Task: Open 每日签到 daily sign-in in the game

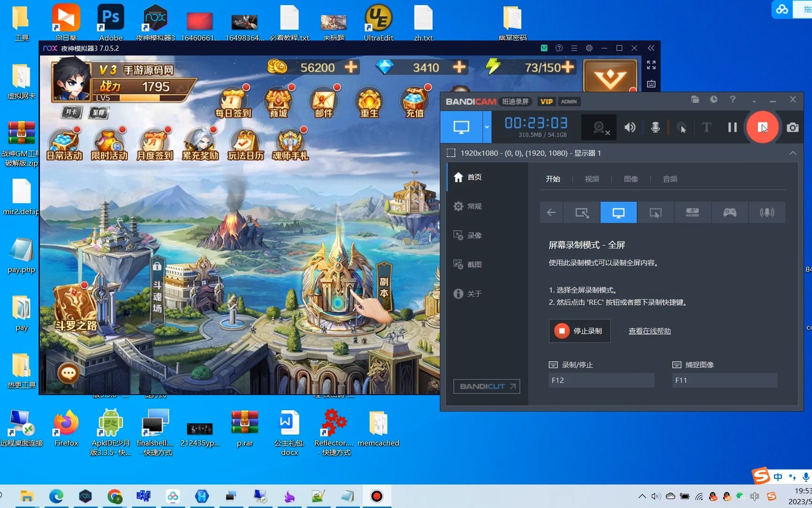Action: click(233, 102)
